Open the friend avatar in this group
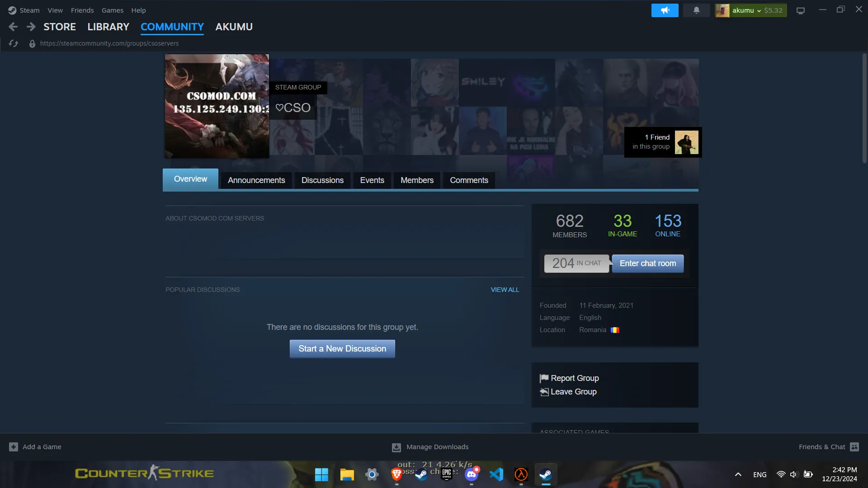The width and height of the screenshot is (868, 488). [686, 142]
